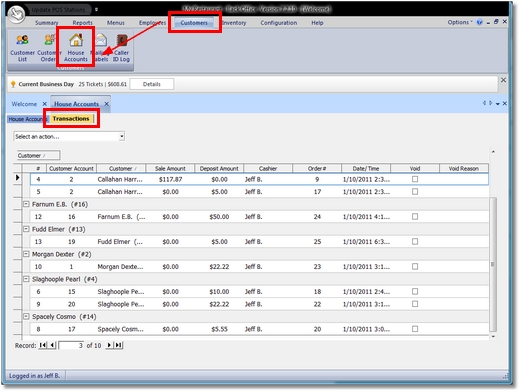Click the Details button
520x392 pixels.
click(152, 84)
